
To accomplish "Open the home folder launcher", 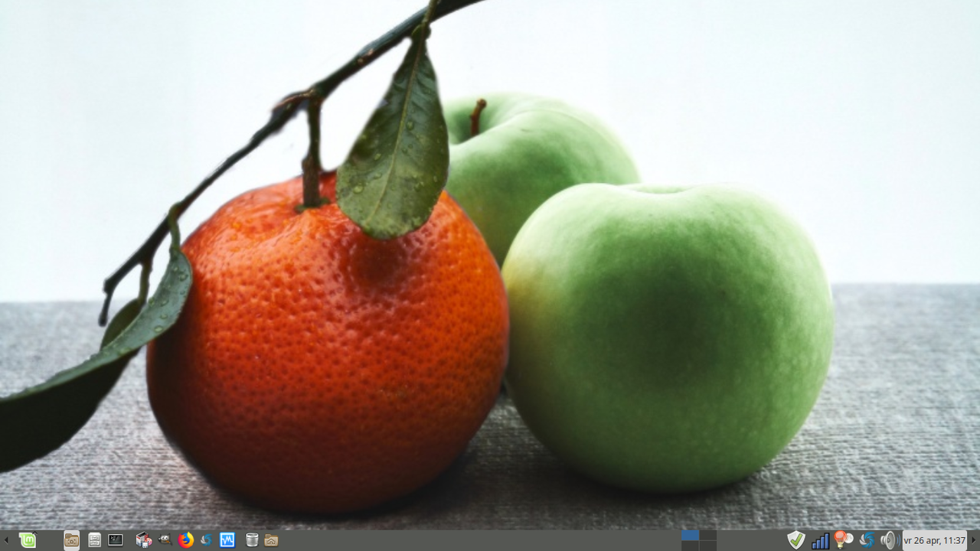I will click(271, 540).
